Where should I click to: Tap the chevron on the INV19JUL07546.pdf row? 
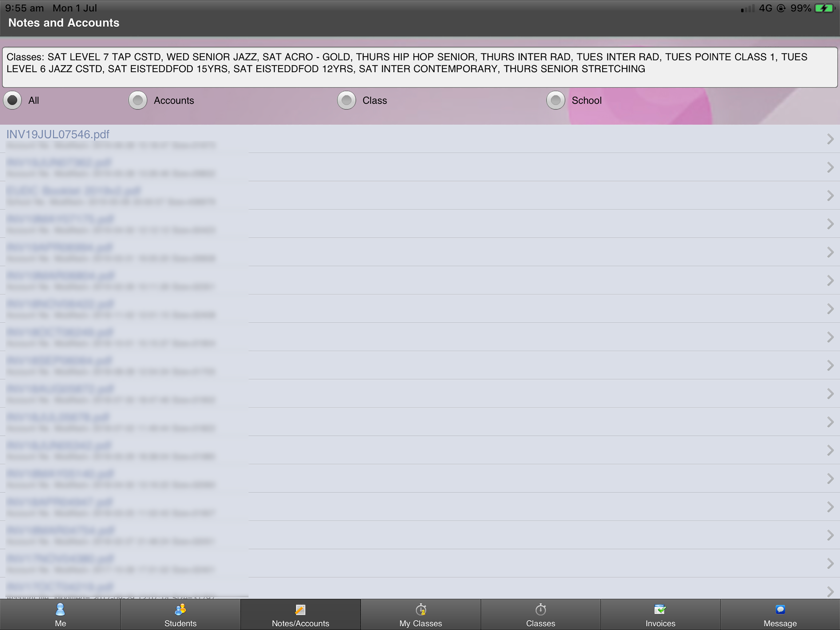point(830,139)
